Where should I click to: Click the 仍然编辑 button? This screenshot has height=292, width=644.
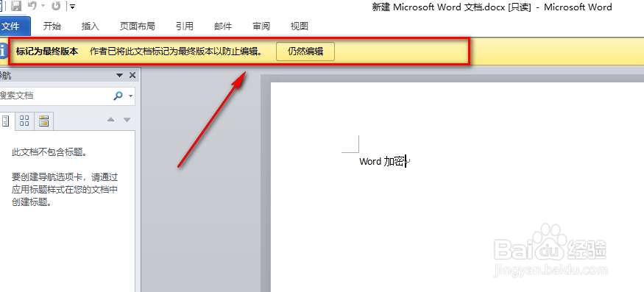click(x=305, y=51)
